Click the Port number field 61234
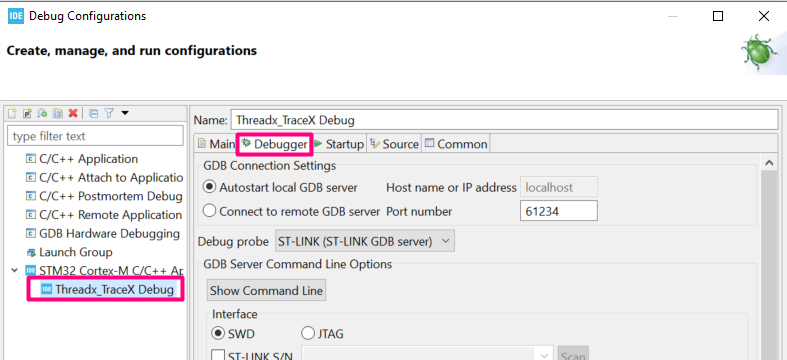 point(559,211)
